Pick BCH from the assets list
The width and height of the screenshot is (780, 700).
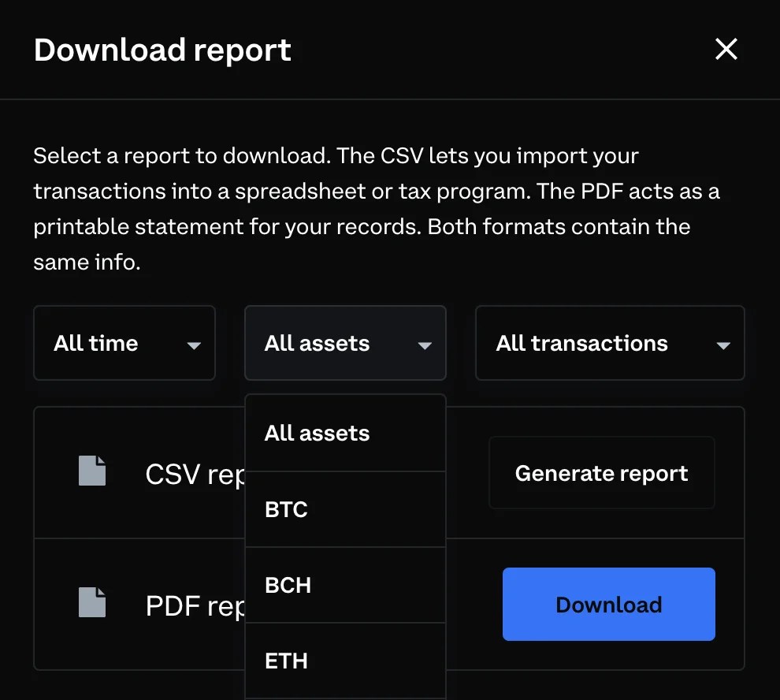345,585
